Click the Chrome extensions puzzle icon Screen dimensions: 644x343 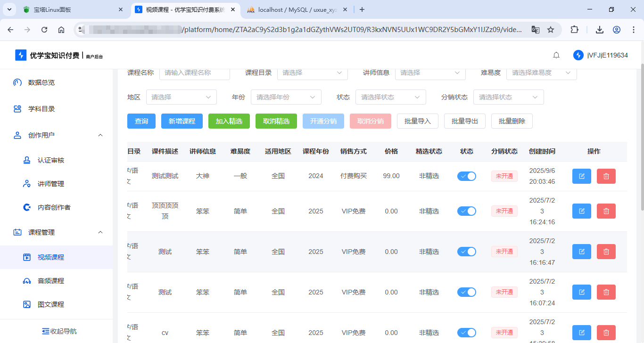coord(574,30)
